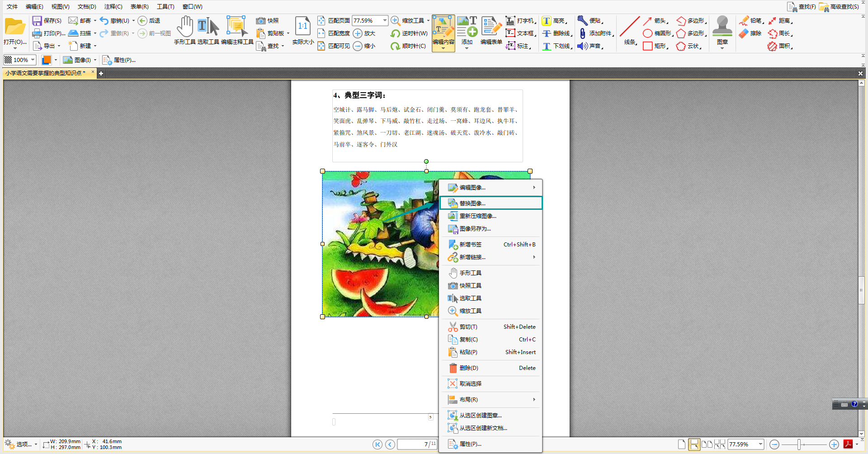Screen dimensions: 868x454
Task: Activate the Edit Comments tool (编辑注释工具)
Action: tap(237, 31)
